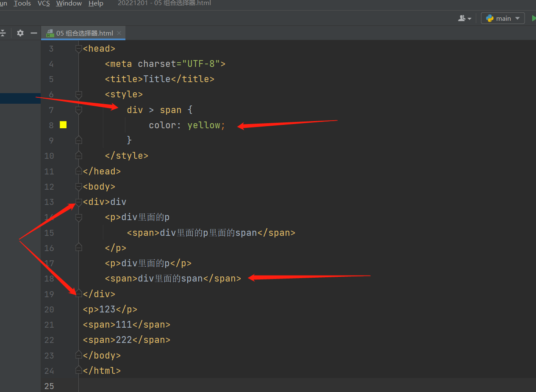Open the VCS menu
Image resolution: width=536 pixels, height=392 pixels.
click(x=44, y=3)
